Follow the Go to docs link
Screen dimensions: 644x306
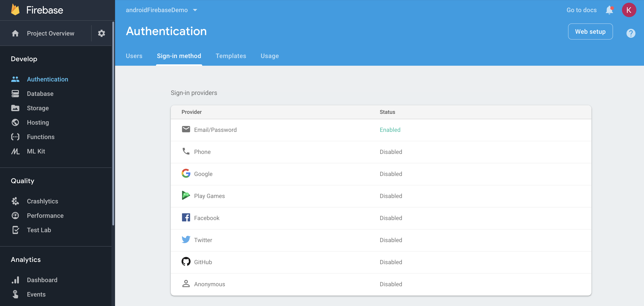(581, 10)
